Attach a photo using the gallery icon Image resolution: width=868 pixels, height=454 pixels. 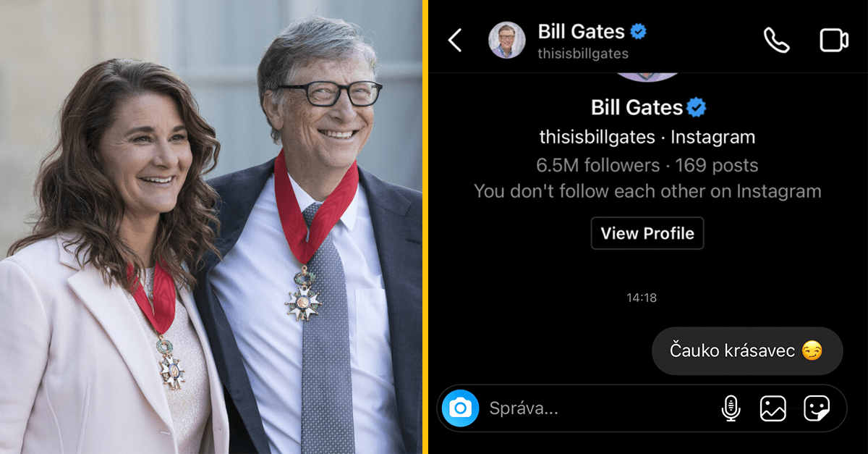click(x=773, y=408)
